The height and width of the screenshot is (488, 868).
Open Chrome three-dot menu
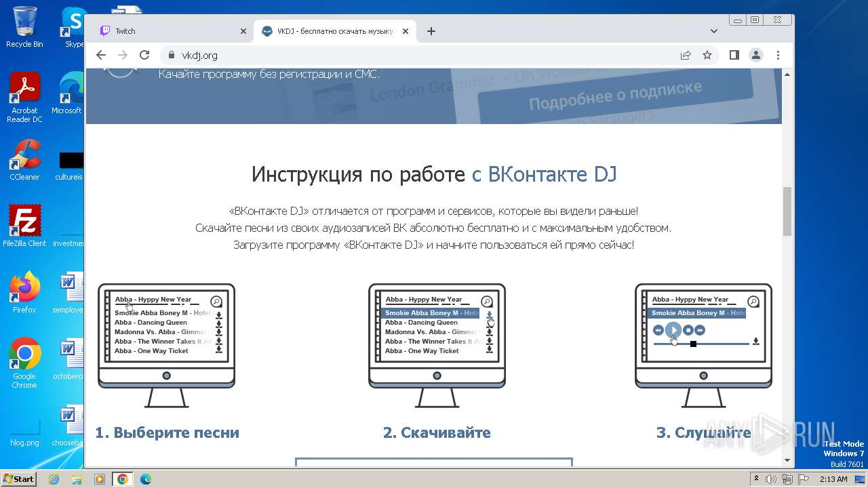[778, 55]
